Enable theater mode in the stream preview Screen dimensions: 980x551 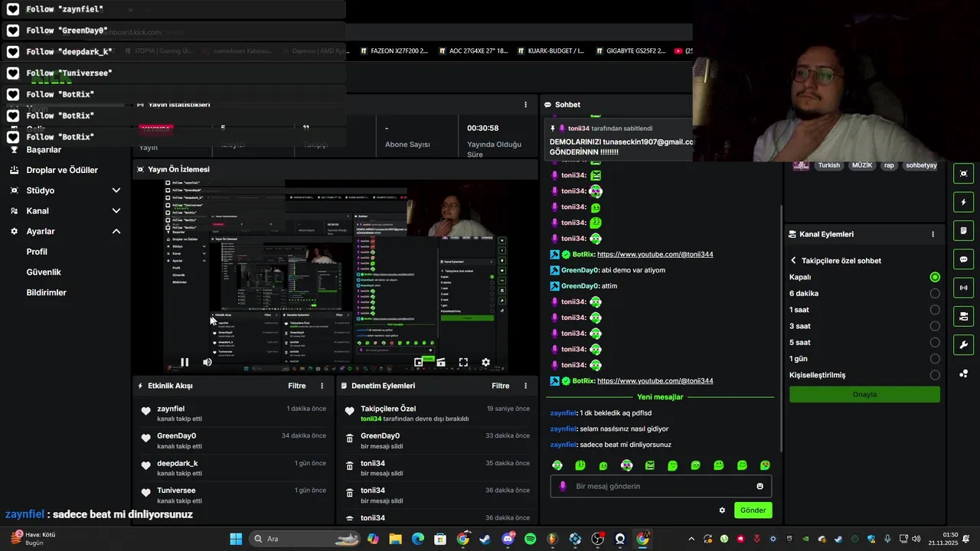click(441, 362)
